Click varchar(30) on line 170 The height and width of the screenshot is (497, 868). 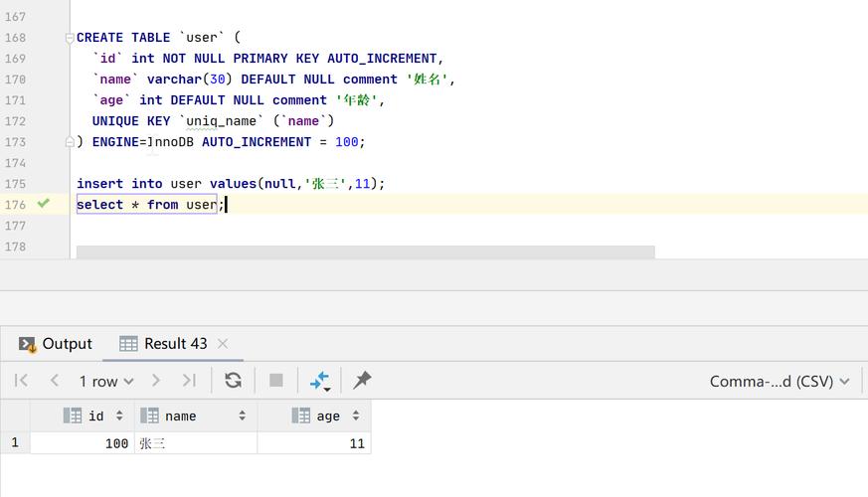click(189, 80)
